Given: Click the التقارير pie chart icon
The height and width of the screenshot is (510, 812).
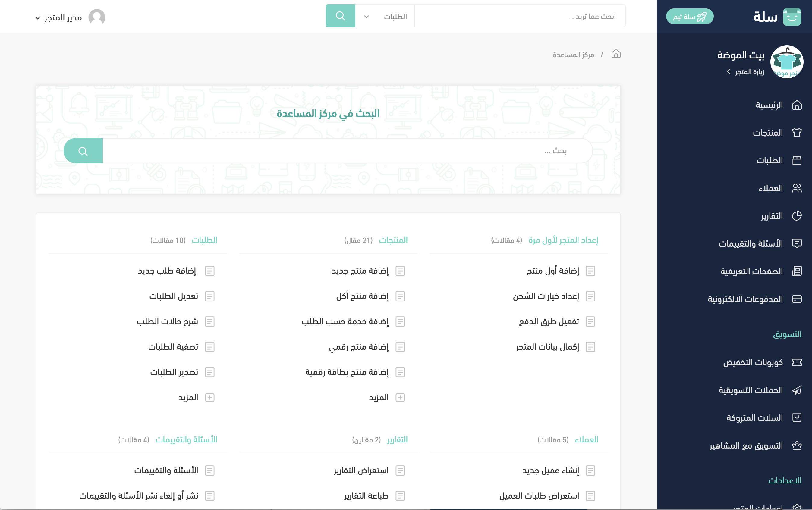Looking at the screenshot, I should click(797, 216).
